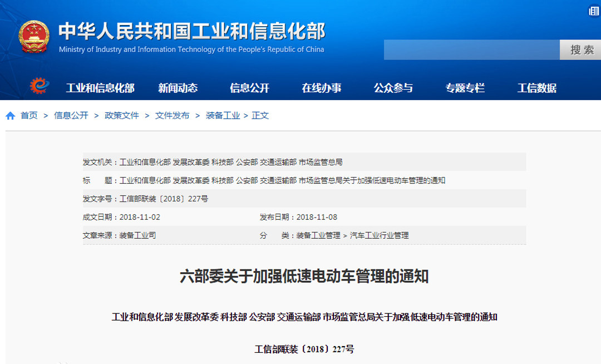Screen dimensions: 601x364
Task: Open the 工业和信息化部 navigation menu
Action: click(x=100, y=88)
